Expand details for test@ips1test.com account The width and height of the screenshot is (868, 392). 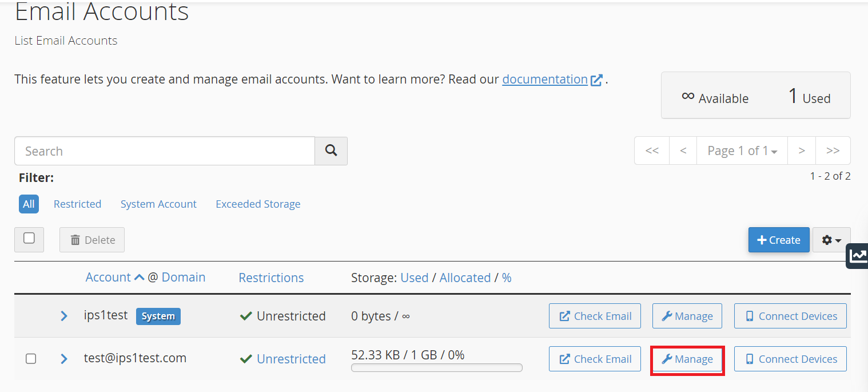63,358
